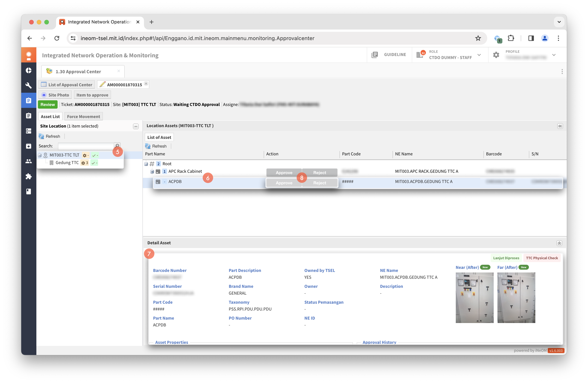Open the Chrome three-dot menu
The image size is (588, 383).
pos(558,38)
